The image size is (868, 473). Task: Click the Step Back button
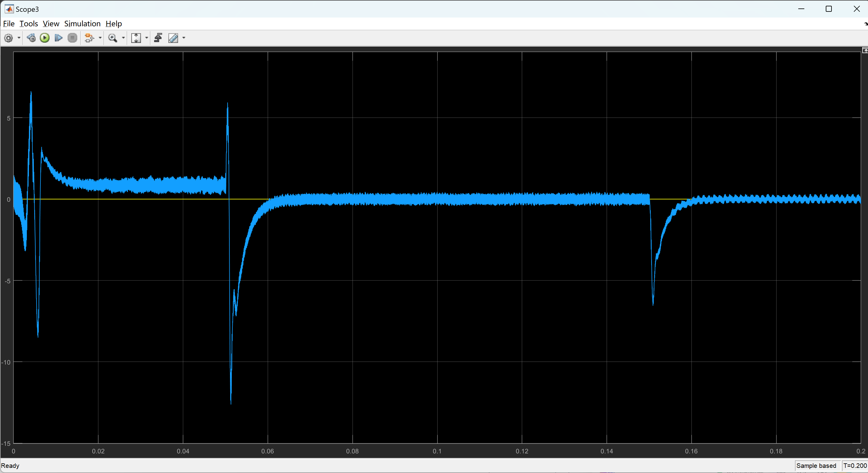tap(31, 38)
